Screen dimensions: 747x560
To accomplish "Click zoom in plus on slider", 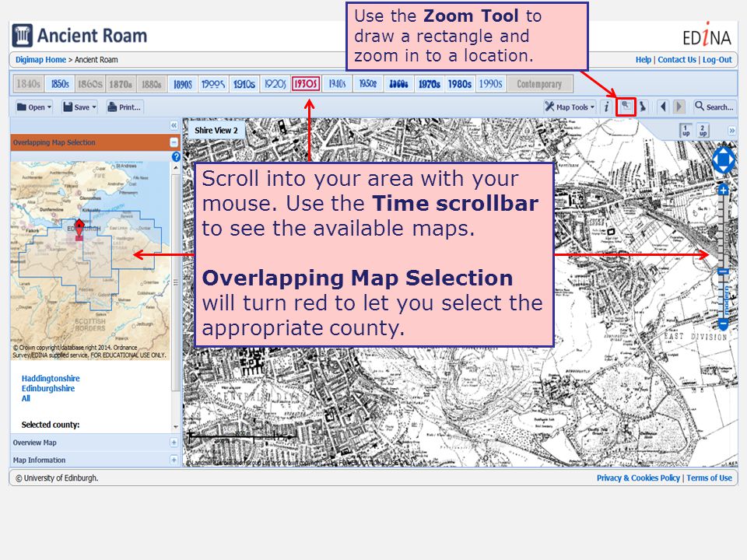I will 723,191.
